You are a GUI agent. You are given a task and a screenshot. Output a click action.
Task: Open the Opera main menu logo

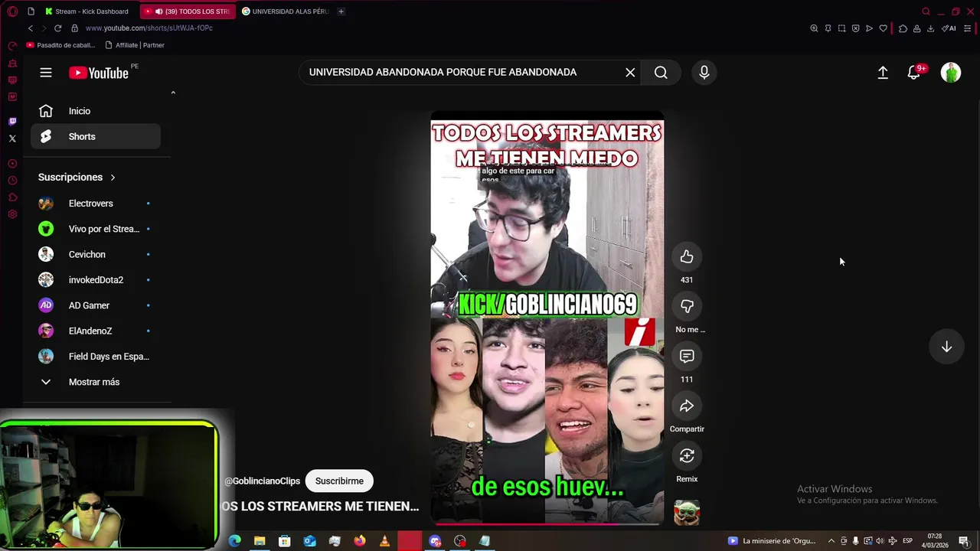point(12,11)
